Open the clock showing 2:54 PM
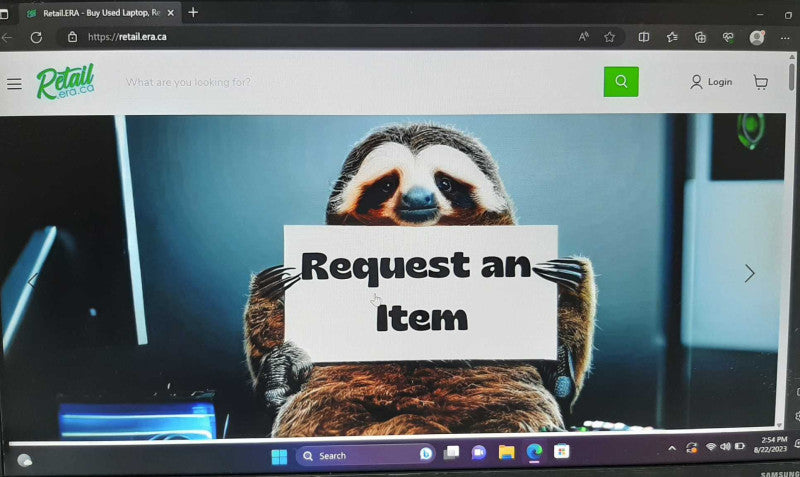The image size is (800, 477). 770,444
